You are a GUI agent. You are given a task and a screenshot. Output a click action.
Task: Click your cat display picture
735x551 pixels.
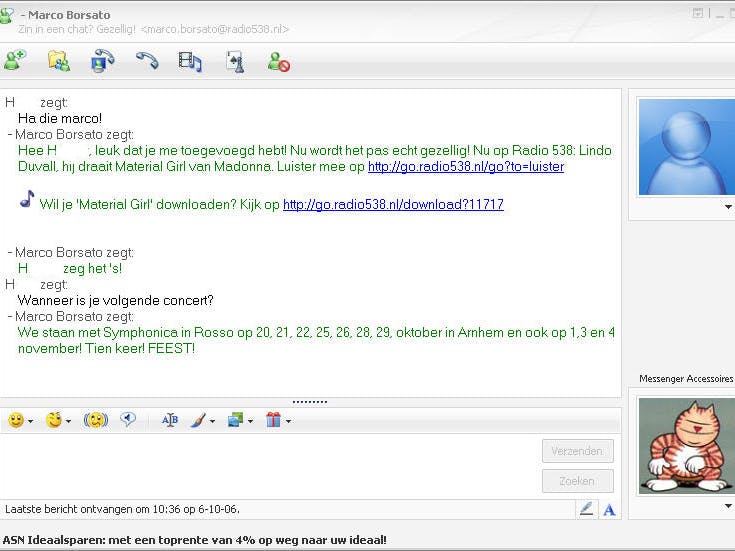point(687,445)
